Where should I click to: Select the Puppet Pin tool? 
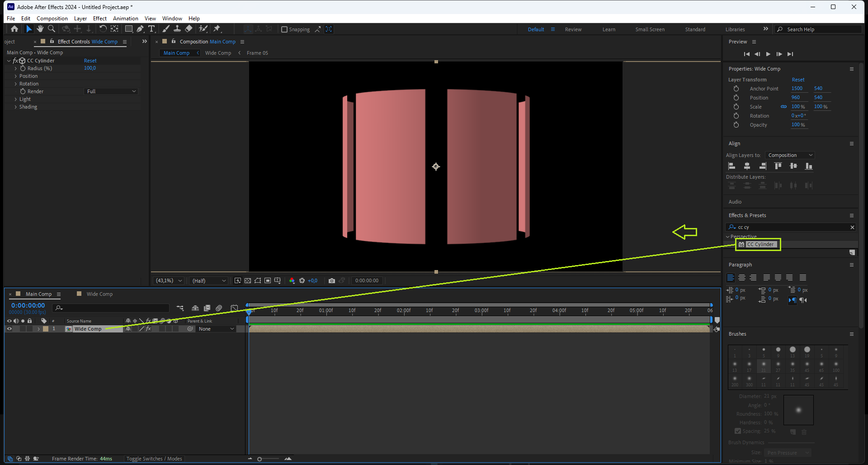[x=217, y=29]
